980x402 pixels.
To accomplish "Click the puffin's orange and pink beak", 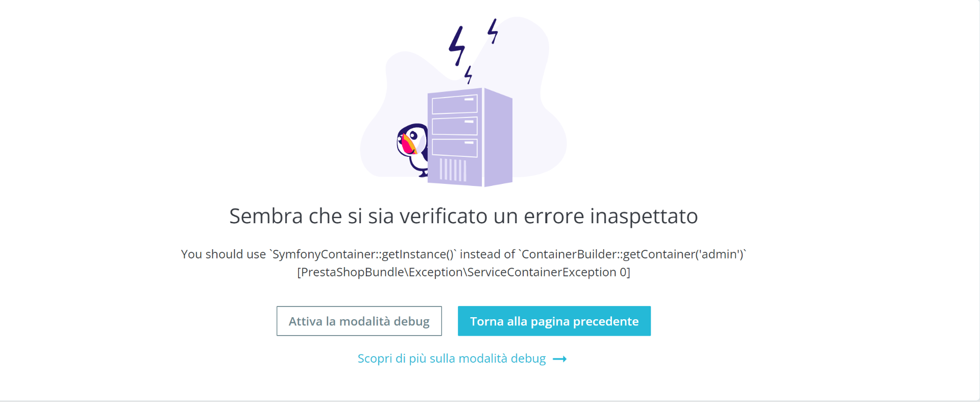I will pos(407,145).
